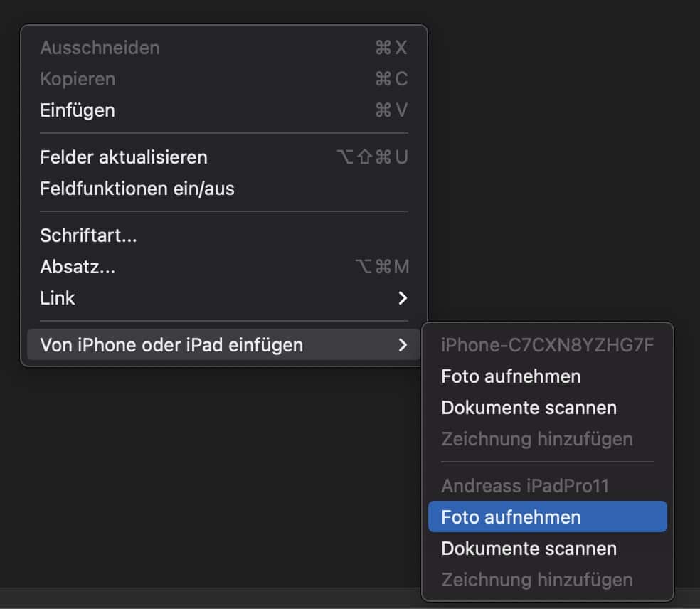This screenshot has height=609, width=700.
Task: Open Von iPhone oder iPad einfügen
Action: pos(171,345)
